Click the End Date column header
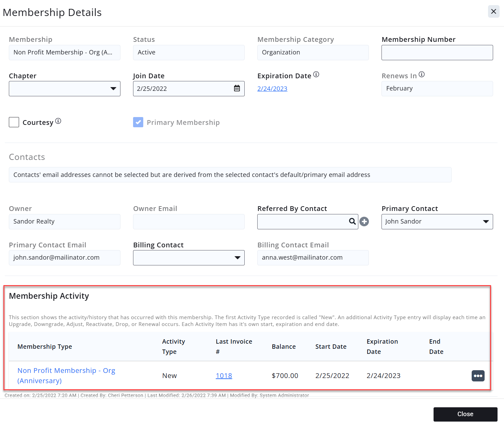504x426 pixels. [436, 346]
